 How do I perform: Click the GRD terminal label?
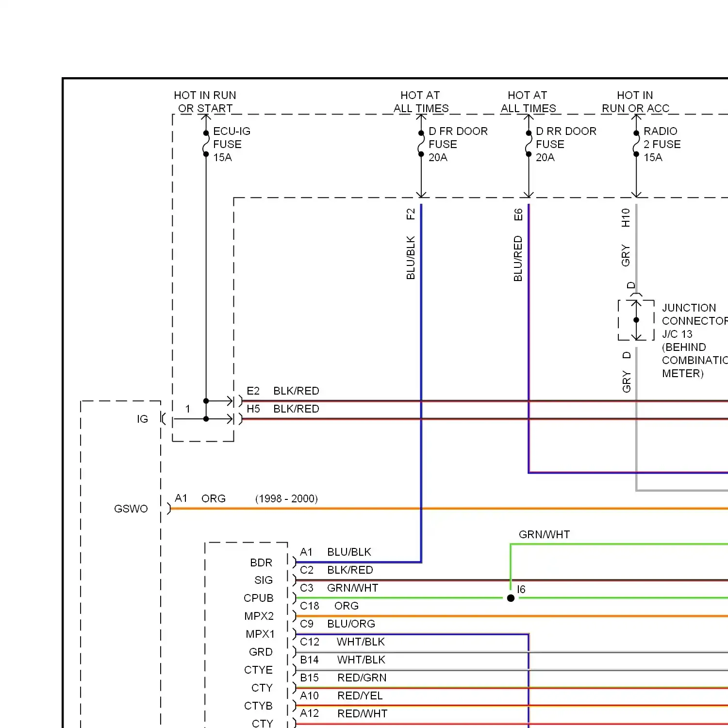pyautogui.click(x=261, y=652)
